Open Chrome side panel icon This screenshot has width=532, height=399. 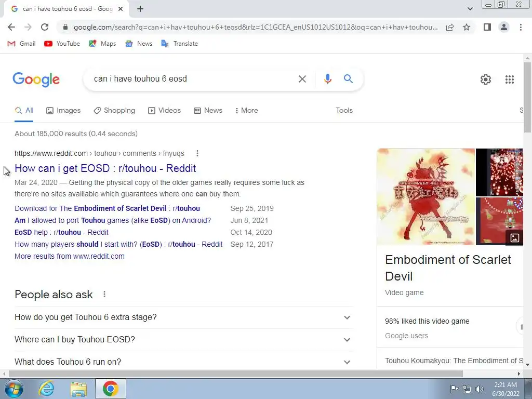(487, 27)
